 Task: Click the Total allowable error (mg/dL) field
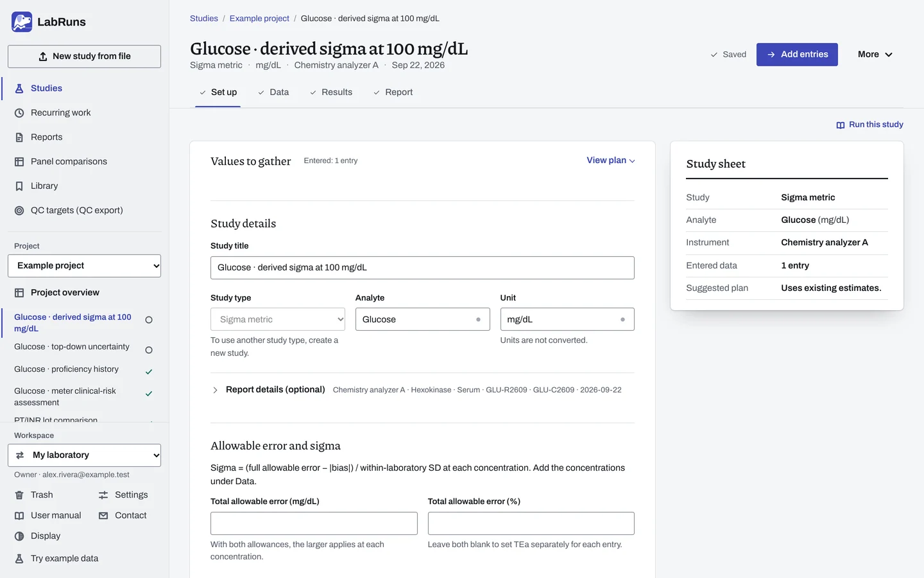pos(314,523)
